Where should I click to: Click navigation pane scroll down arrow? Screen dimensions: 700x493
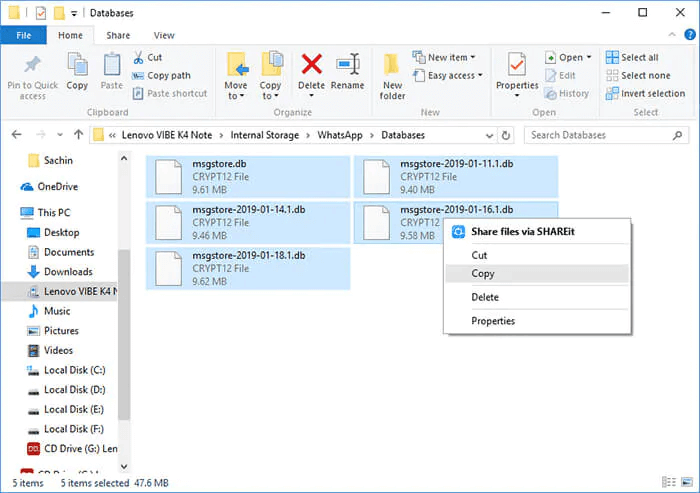[x=124, y=467]
